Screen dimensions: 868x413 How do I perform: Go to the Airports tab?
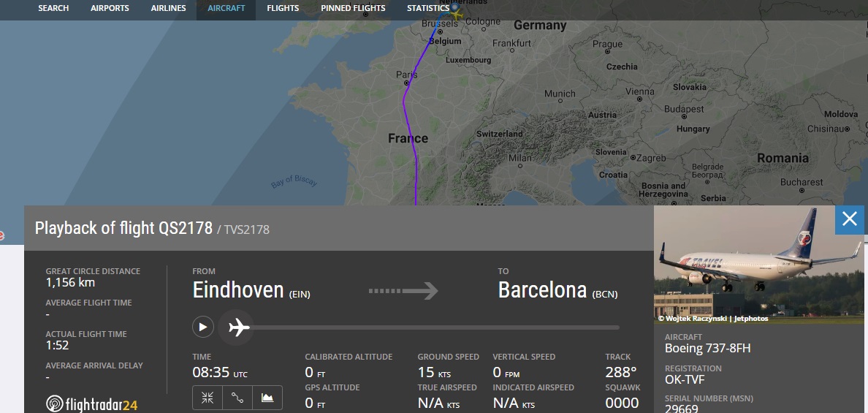[x=110, y=8]
